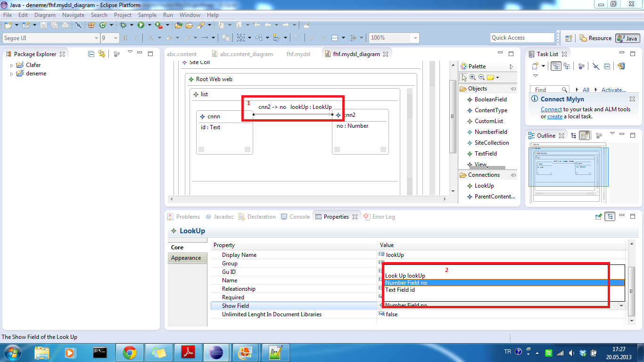
Task: Close the Connect Mylyn notice
Action: pyautogui.click(x=632, y=99)
